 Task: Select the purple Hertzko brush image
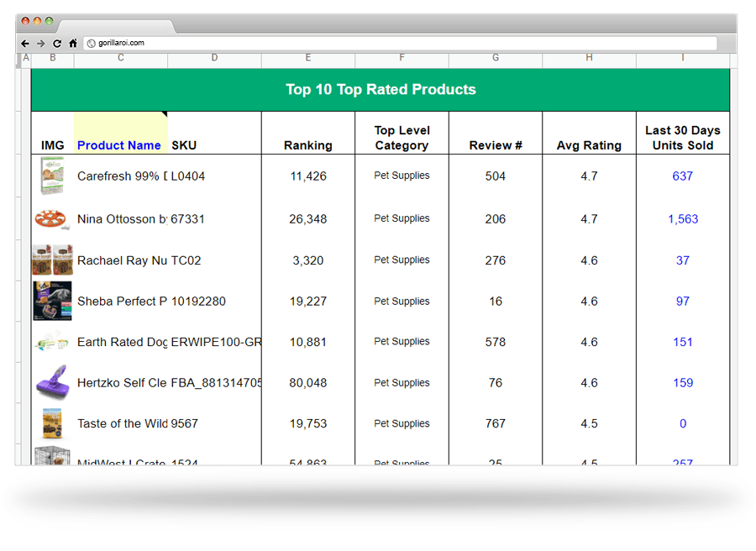52,383
